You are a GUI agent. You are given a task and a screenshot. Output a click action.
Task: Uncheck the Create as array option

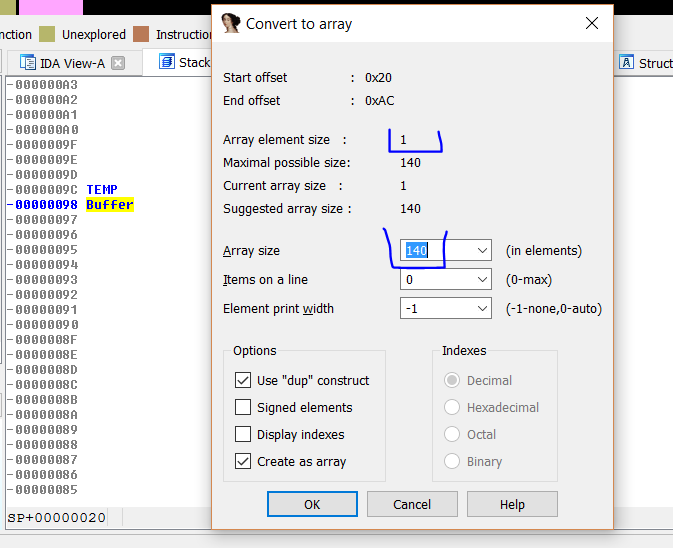[243, 461]
